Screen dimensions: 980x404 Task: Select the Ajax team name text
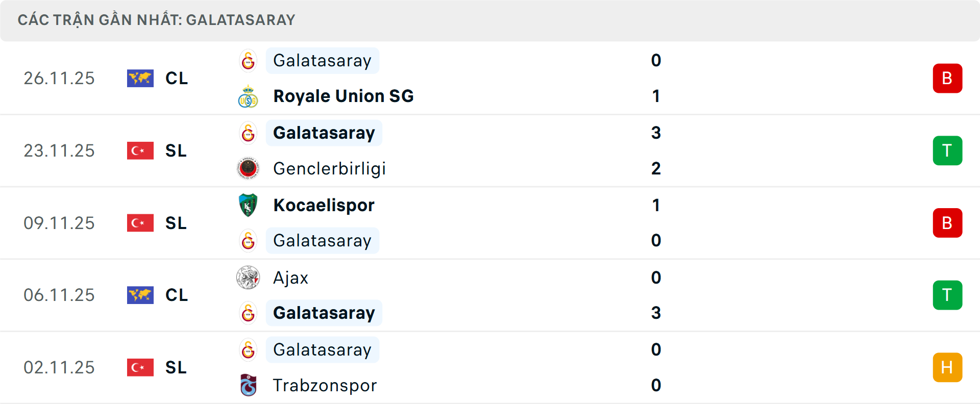[291, 278]
